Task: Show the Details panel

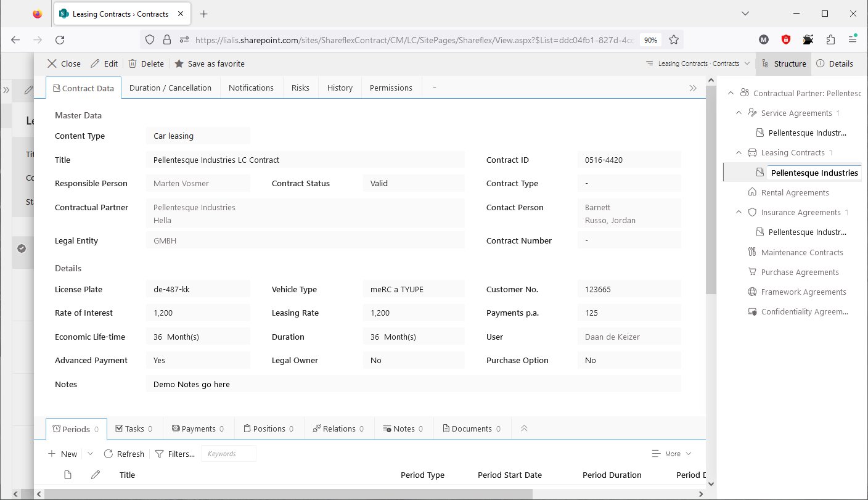Action: click(x=835, y=64)
